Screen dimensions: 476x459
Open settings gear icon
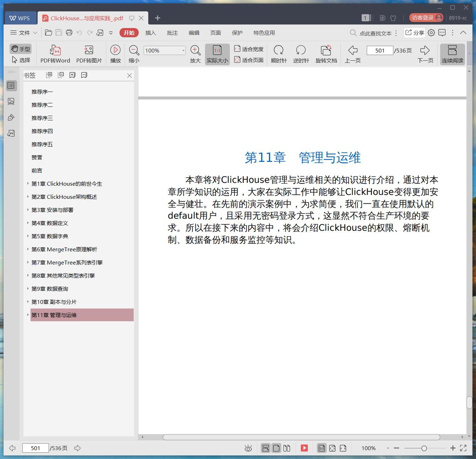431,33
